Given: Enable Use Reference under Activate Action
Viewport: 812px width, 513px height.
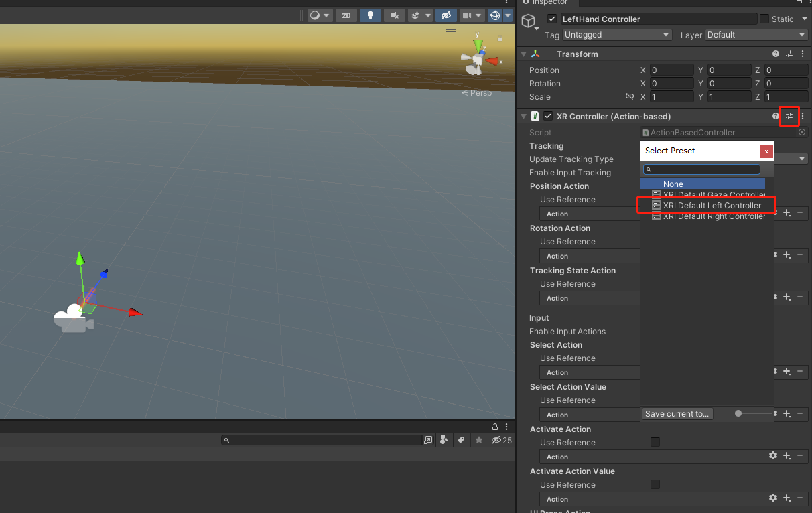Looking at the screenshot, I should [x=655, y=442].
